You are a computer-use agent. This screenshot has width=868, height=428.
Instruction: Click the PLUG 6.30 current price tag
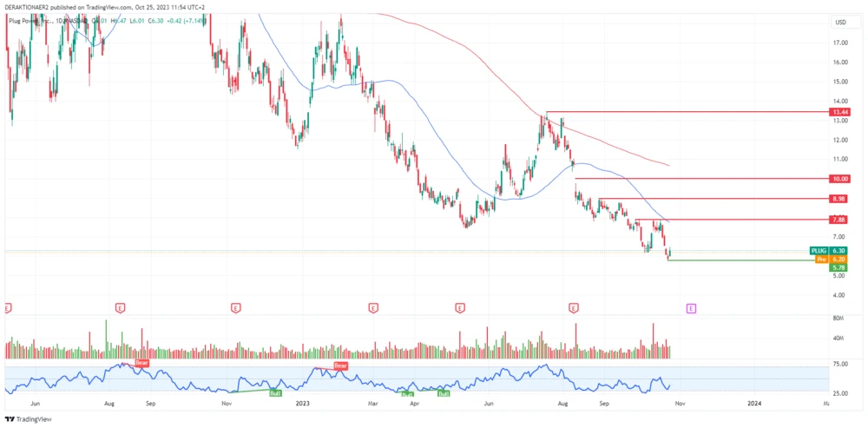[827, 250]
